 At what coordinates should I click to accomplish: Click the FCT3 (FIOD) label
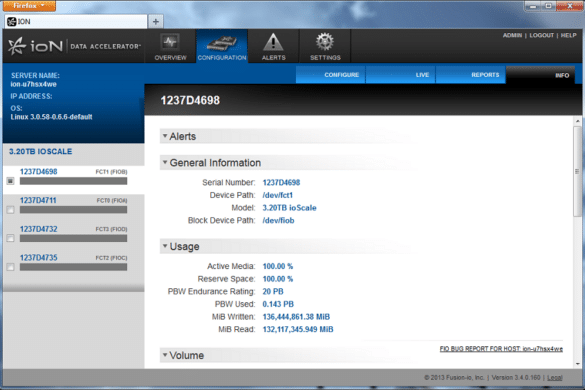click(111, 229)
